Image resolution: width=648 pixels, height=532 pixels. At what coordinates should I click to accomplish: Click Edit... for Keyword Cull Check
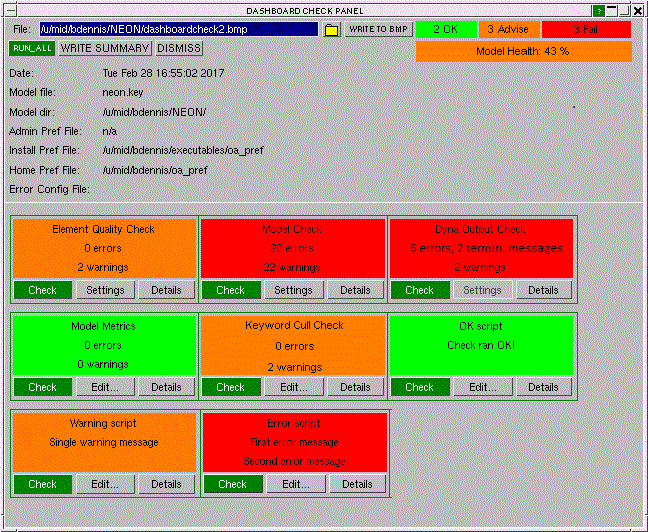293,387
